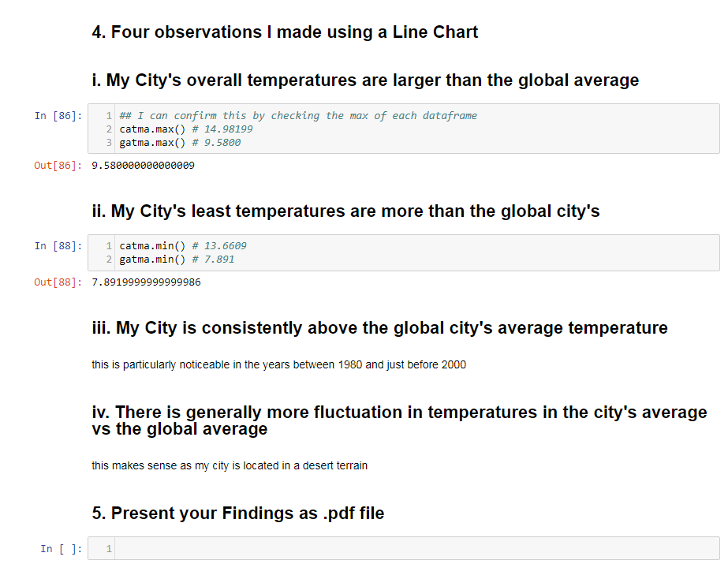This screenshot has height=564, width=728.
Task: Click the Out[86] prompt label
Action: tap(58, 165)
